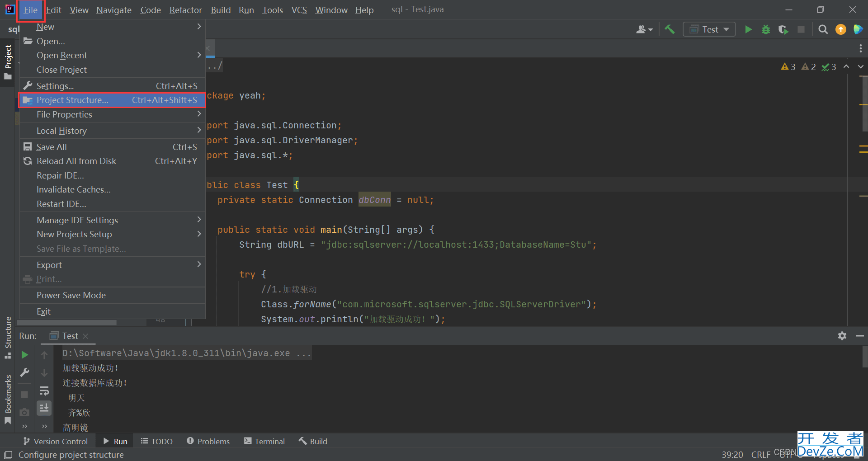Viewport: 868px width, 461px height.
Task: Click the warnings count indicator showing 3
Action: click(788, 67)
